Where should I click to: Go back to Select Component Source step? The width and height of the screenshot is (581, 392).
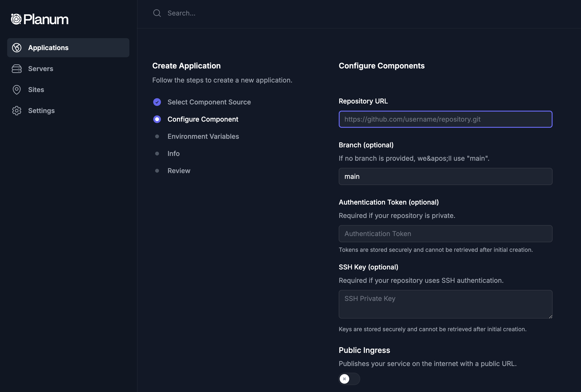(209, 102)
